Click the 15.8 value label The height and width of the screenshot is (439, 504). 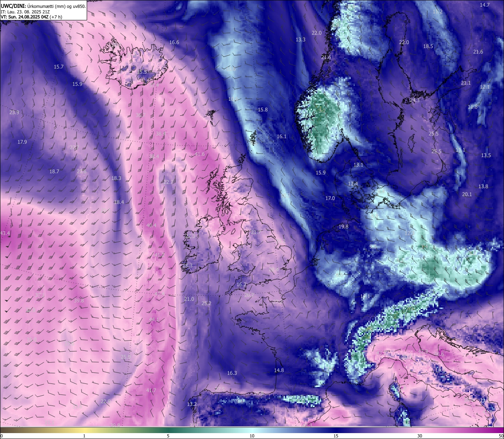(263, 110)
